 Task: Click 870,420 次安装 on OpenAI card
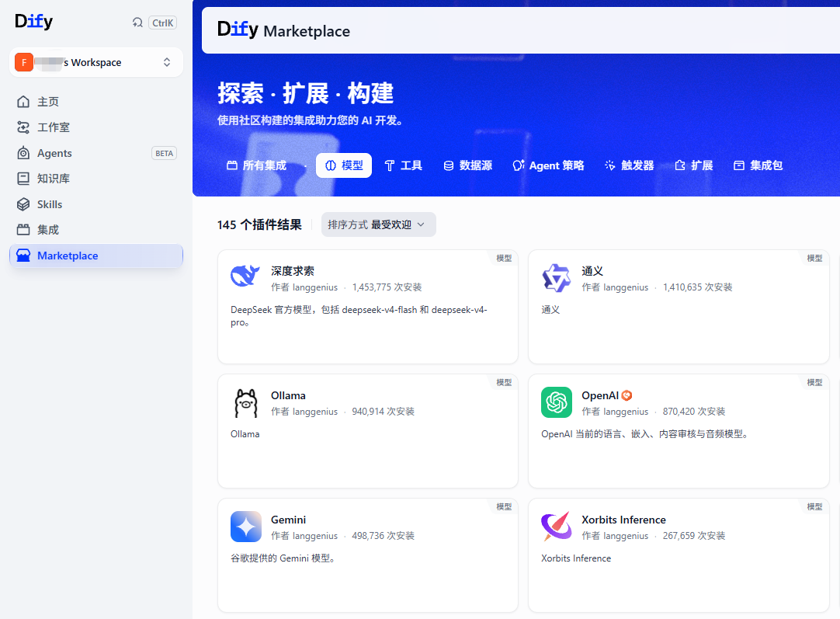pyautogui.click(x=694, y=412)
